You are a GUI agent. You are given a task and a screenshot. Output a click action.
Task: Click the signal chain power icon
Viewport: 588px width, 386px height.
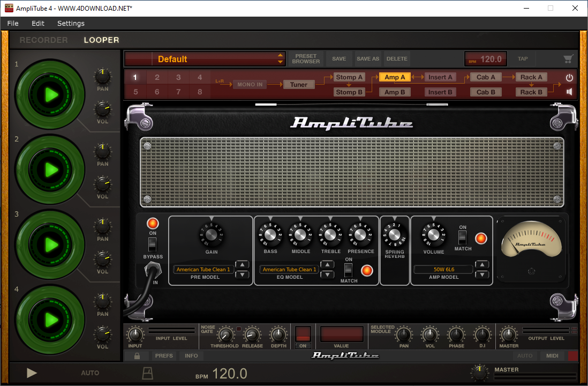[569, 78]
